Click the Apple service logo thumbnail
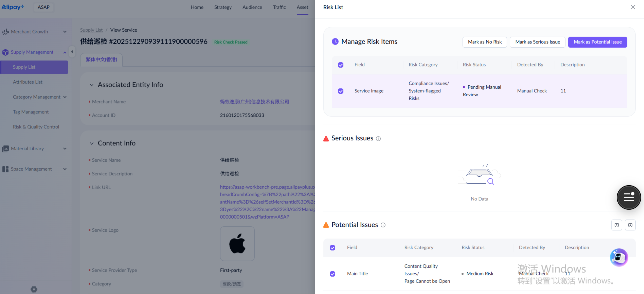The width and height of the screenshot is (644, 294). [237, 243]
